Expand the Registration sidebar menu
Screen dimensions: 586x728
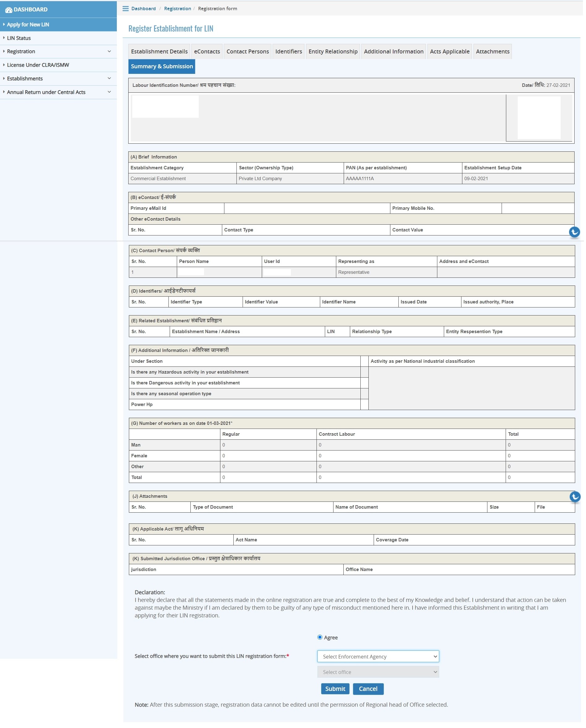pyautogui.click(x=58, y=51)
